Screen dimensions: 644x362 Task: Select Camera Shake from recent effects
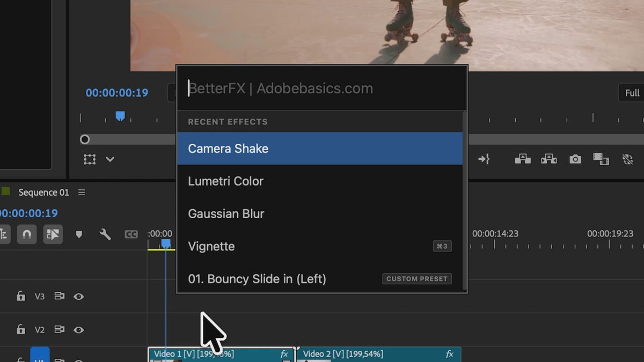(319, 149)
